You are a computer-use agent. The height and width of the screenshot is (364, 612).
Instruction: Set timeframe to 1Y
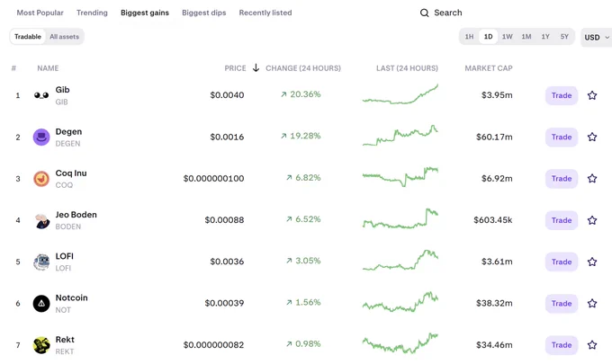[x=545, y=37]
